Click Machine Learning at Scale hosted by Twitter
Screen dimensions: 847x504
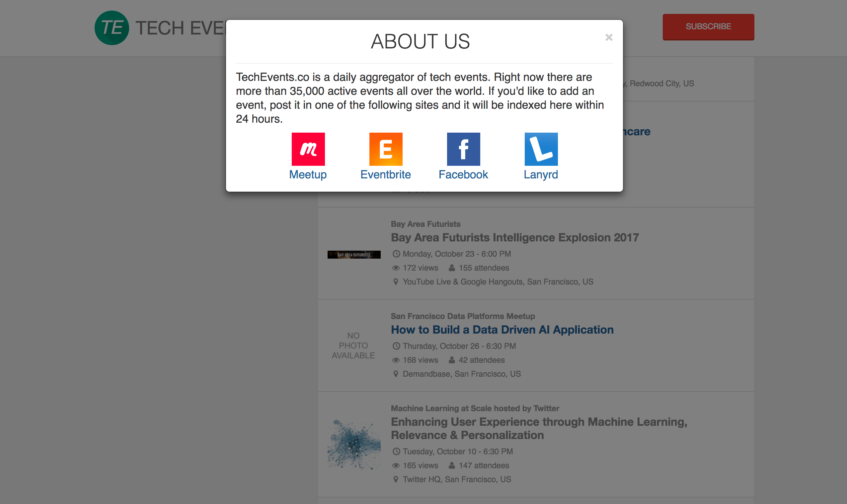[475, 408]
